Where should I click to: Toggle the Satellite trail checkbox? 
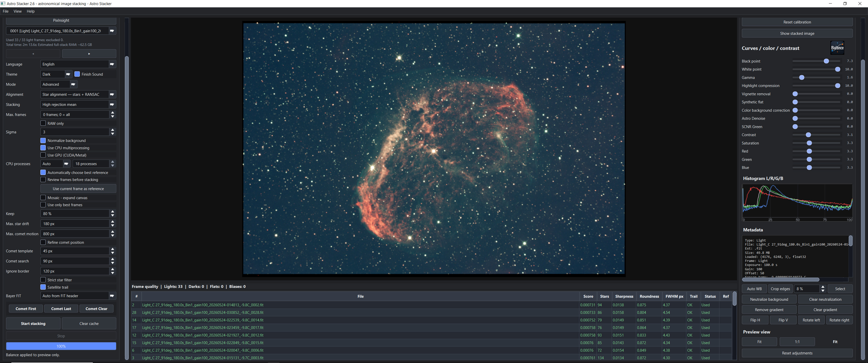pos(43,287)
